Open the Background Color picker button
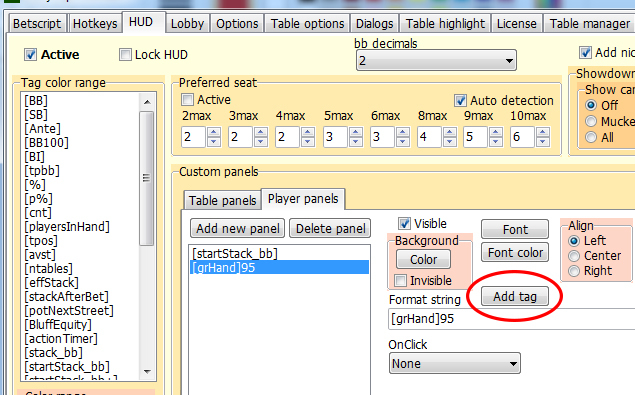 pos(423,259)
